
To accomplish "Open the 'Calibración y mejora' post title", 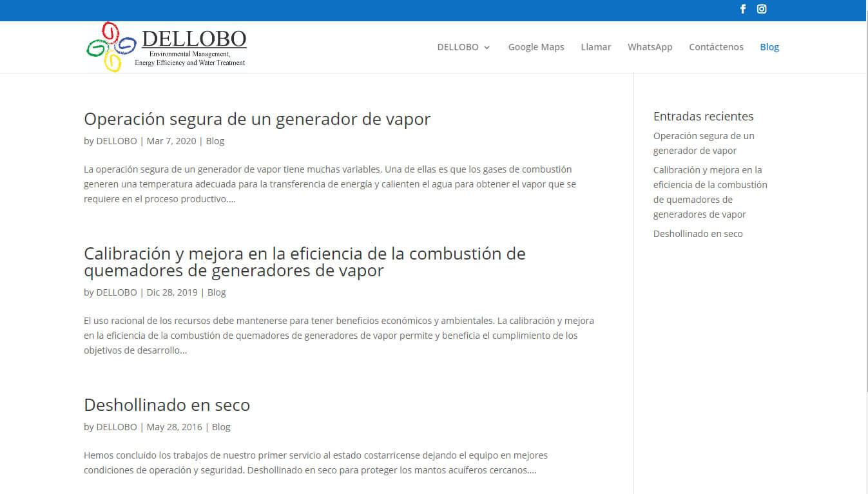I will click(304, 261).
